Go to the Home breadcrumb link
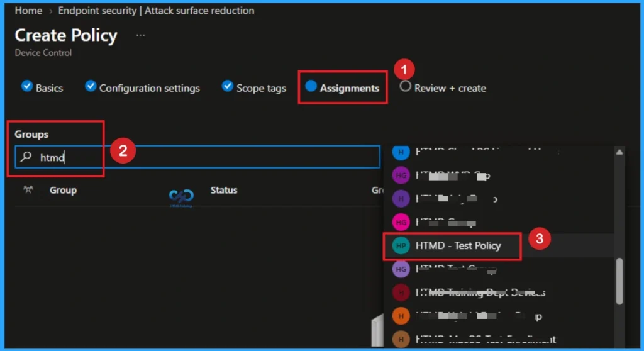Image resolution: width=644 pixels, height=351 pixels. [28, 11]
